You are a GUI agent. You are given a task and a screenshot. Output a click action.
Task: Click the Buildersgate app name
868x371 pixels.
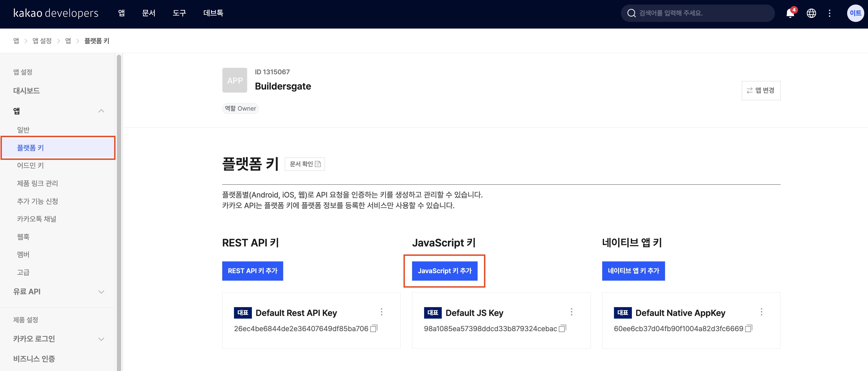coord(283,86)
